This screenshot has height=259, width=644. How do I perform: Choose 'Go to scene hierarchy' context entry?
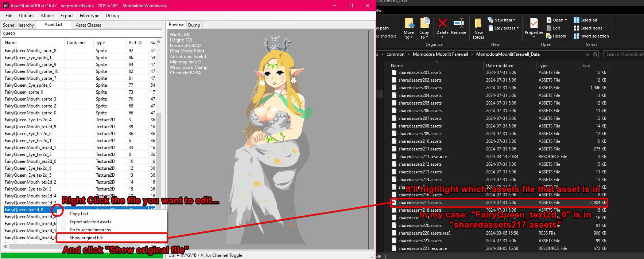pos(112,230)
